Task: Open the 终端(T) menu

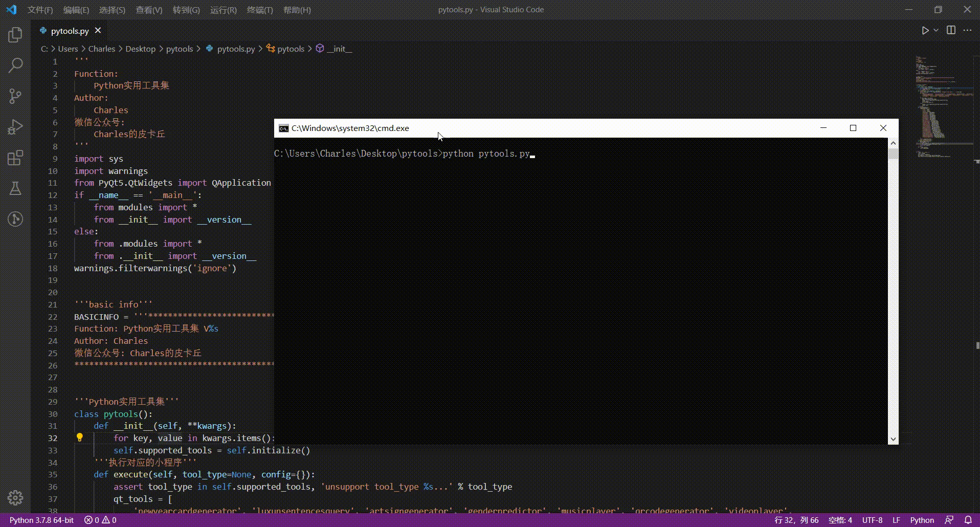Action: coord(260,10)
